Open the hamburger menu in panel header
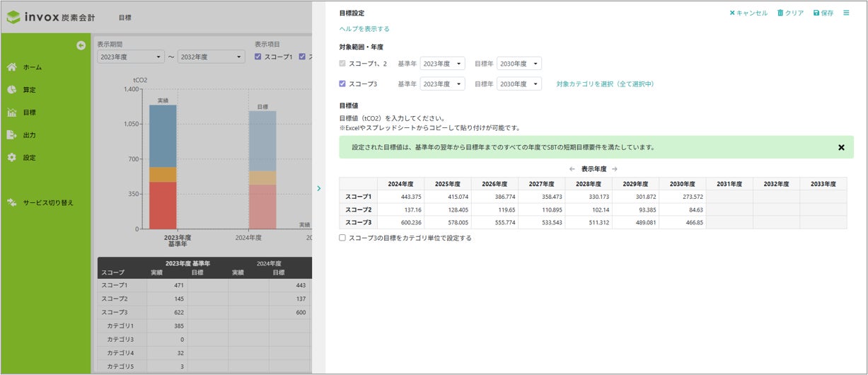This screenshot has height=375, width=868. tap(846, 13)
